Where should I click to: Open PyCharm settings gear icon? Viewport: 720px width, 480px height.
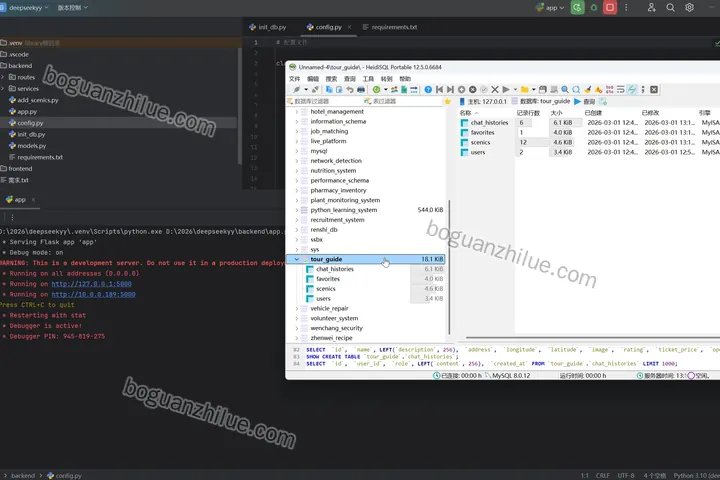[689, 7]
